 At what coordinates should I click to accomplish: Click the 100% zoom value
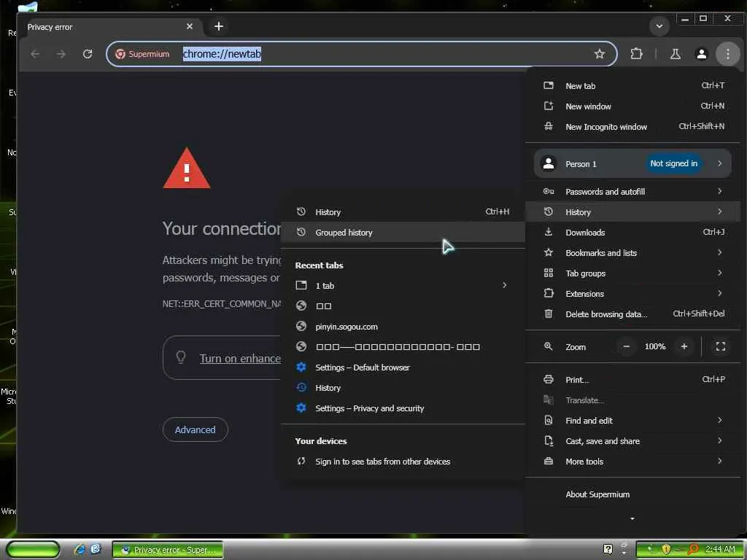pyautogui.click(x=655, y=346)
